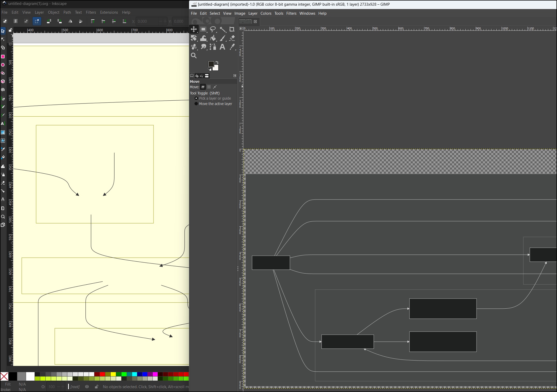Open the image navigation menu at ruler corner
The height and width of the screenshot is (392, 557).
click(241, 29)
